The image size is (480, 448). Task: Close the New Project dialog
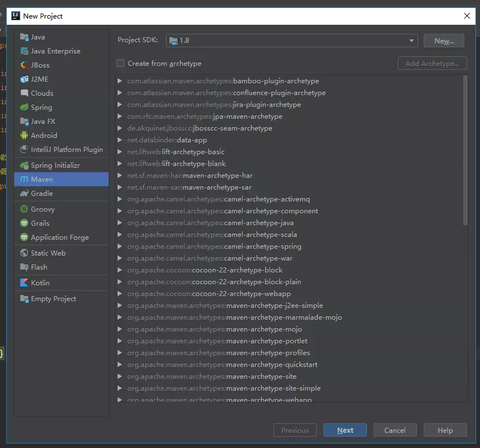tap(467, 16)
